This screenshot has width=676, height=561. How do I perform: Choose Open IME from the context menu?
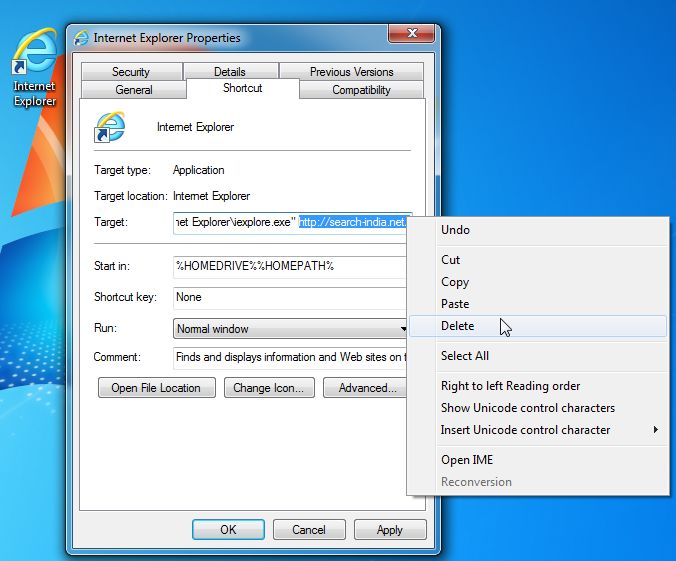coord(538,460)
